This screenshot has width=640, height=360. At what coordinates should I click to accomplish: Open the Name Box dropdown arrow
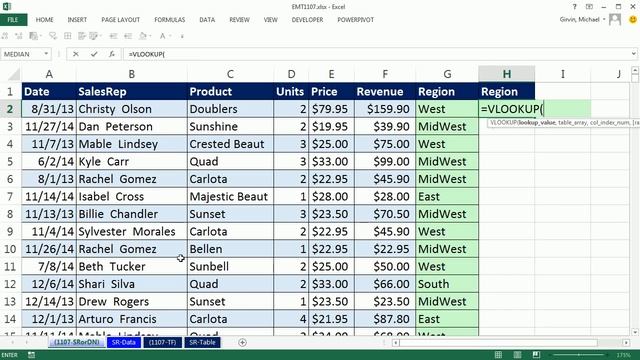(x=46, y=54)
